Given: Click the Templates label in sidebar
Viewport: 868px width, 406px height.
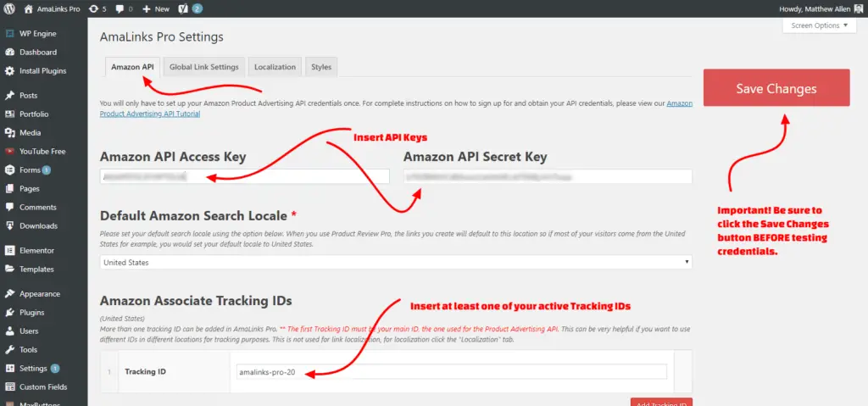Looking at the screenshot, I should pyautogui.click(x=36, y=270).
